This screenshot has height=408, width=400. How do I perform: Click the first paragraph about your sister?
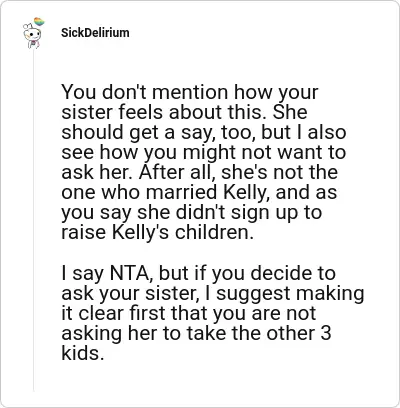(x=204, y=162)
